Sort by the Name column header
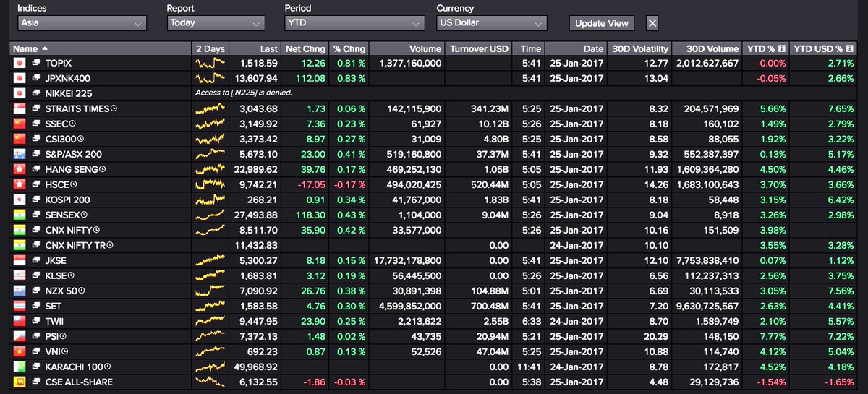868x394 pixels. pyautogui.click(x=101, y=48)
